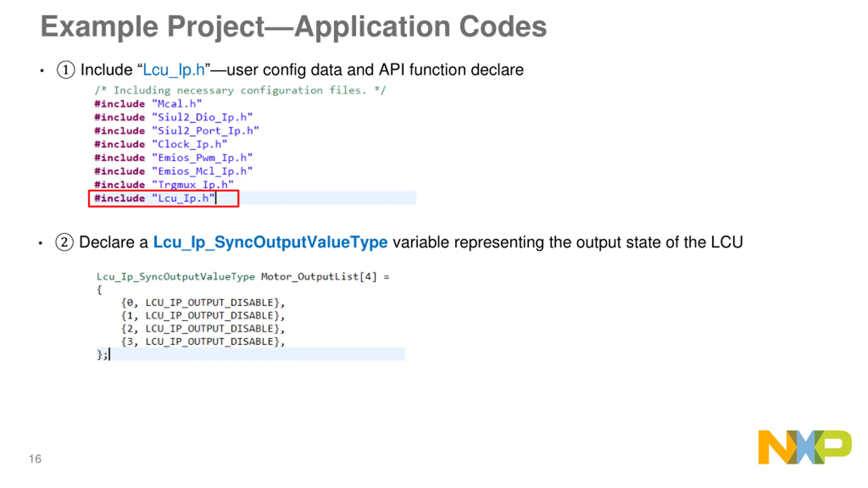Click the '#include "Mcal.h"' code line
Viewport: 868px width, 488px height.
tap(148, 104)
